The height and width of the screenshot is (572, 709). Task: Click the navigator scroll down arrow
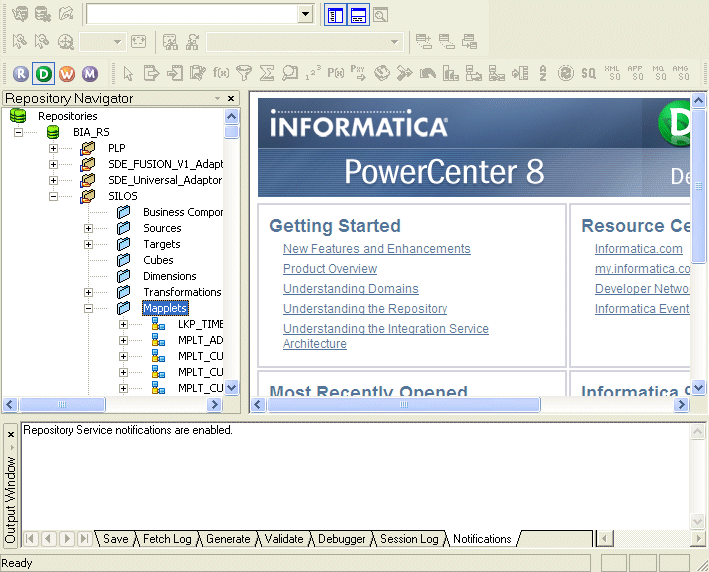(232, 388)
